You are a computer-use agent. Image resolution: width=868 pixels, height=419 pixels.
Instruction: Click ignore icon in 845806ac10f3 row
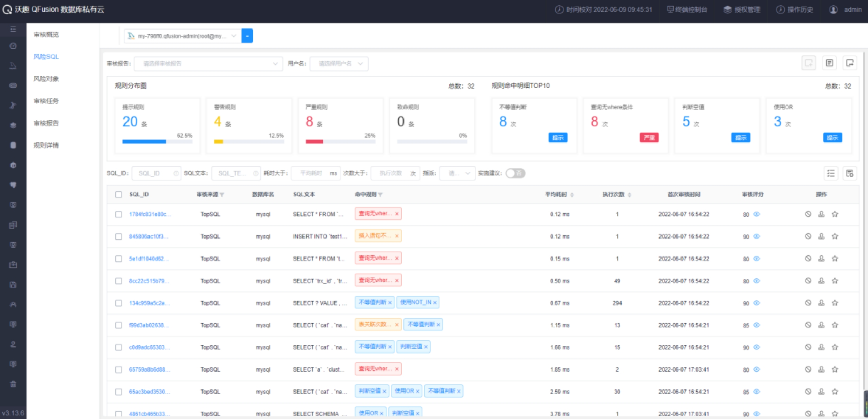[808, 236]
